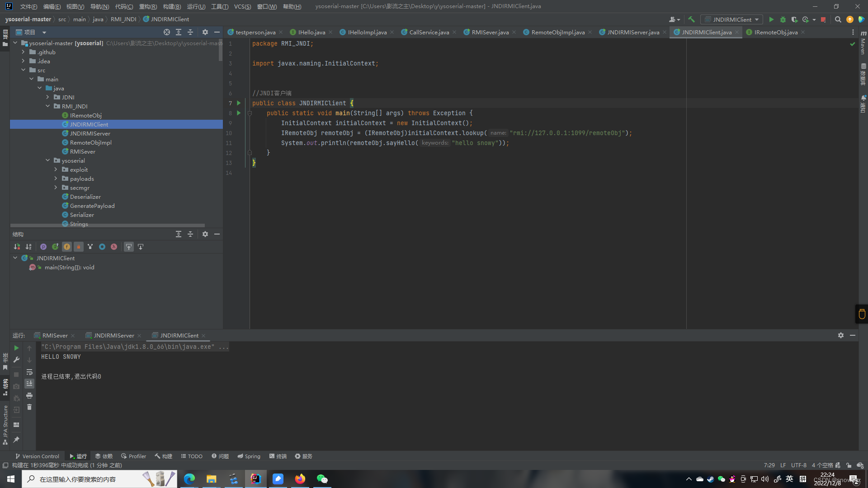Toggle 'Show fields' in the Structure panel

click(67, 247)
